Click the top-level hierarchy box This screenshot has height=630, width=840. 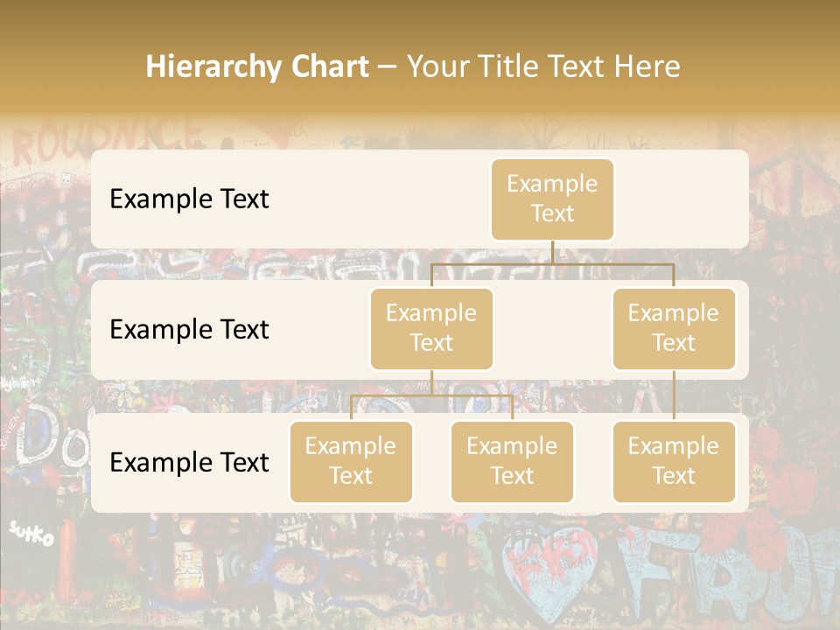[552, 199]
